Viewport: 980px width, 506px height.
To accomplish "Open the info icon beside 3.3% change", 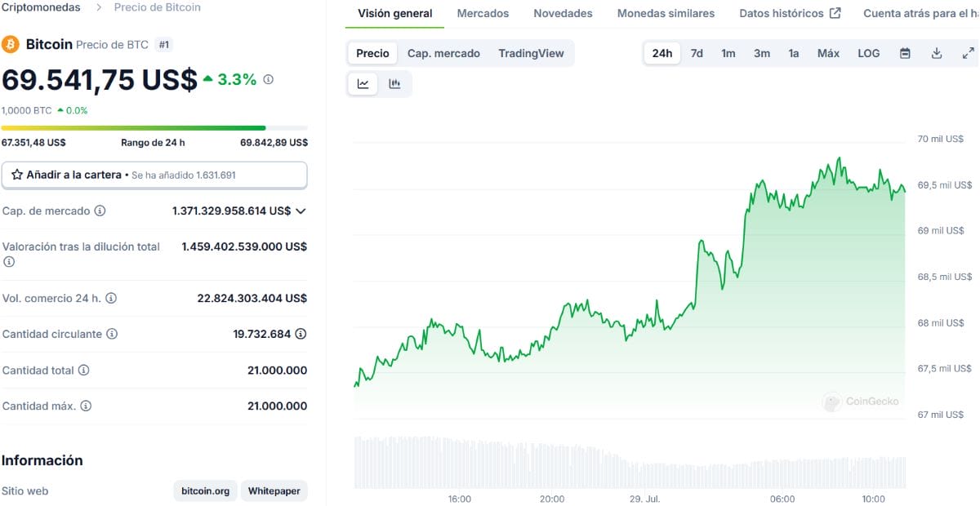I will [269, 80].
